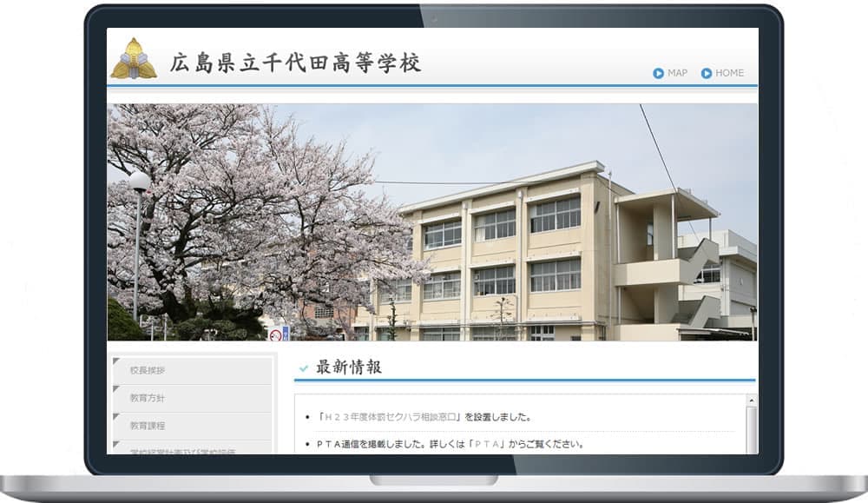This screenshot has width=868, height=503.
Task: Click the scrollbar up arrow in the news box
Action: pyautogui.click(x=752, y=401)
